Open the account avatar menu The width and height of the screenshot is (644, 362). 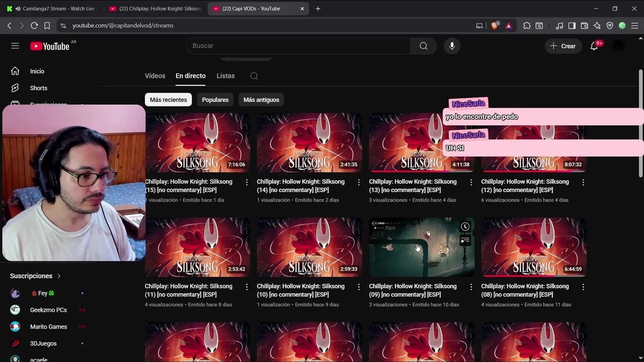pos(618,46)
